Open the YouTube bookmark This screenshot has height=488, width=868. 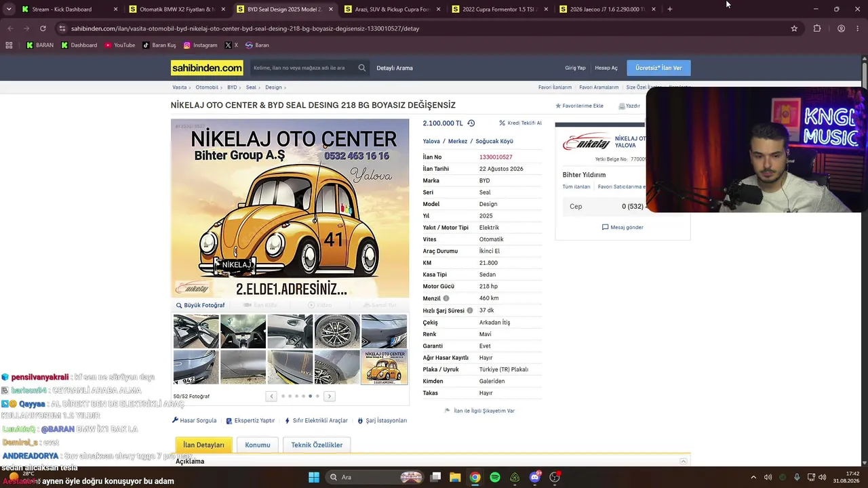119,45
